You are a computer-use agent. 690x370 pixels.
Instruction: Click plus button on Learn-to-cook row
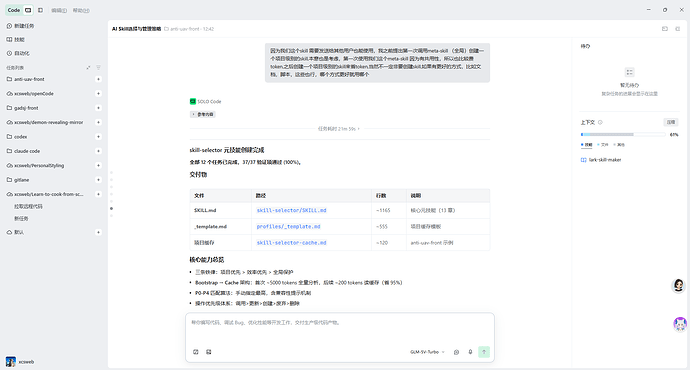98,194
